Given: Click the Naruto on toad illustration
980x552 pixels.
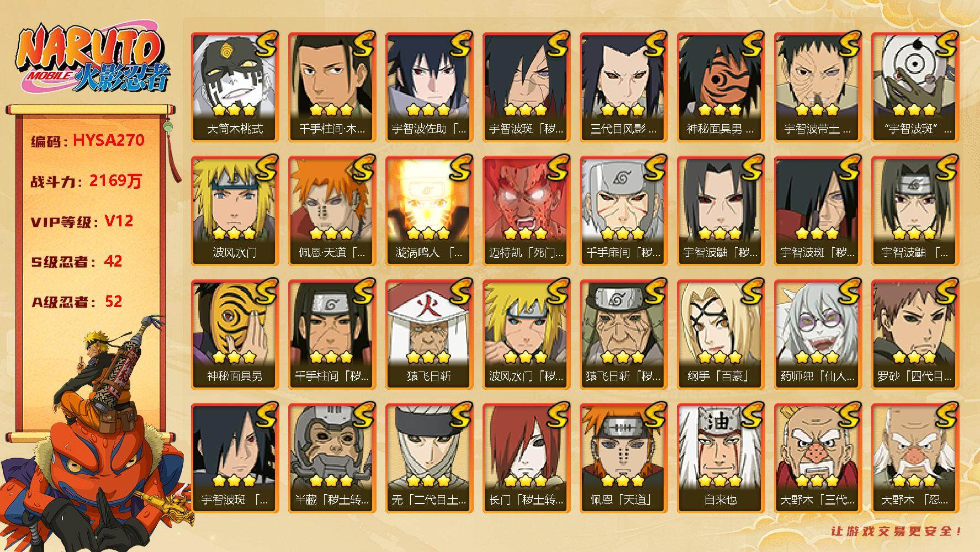Looking at the screenshot, I should point(97,436).
